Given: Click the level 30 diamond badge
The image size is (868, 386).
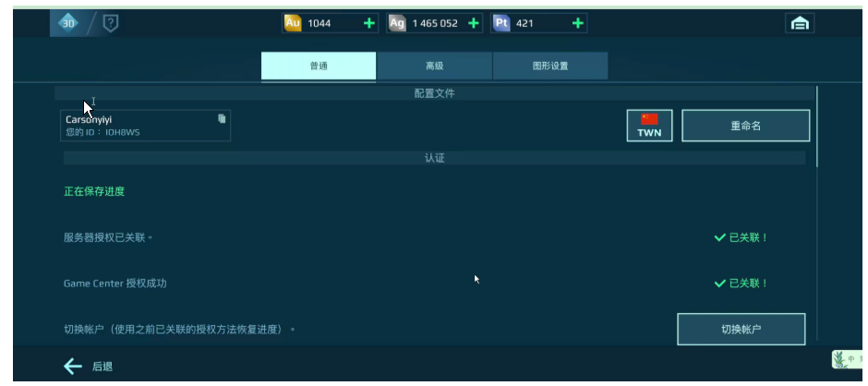Looking at the screenshot, I should click(x=68, y=23).
